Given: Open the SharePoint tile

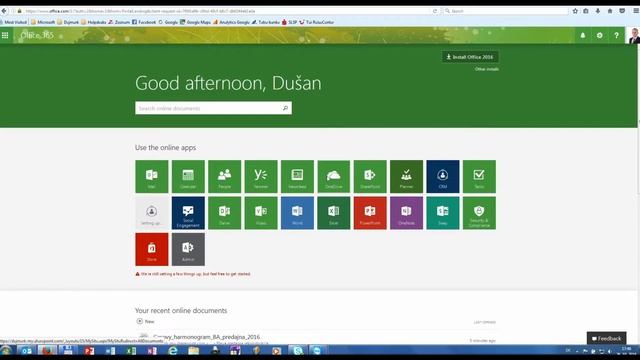Looking at the screenshot, I should (x=370, y=176).
